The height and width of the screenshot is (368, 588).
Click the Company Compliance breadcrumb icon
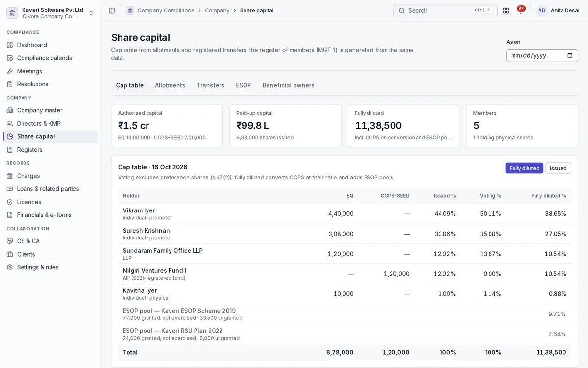click(130, 10)
